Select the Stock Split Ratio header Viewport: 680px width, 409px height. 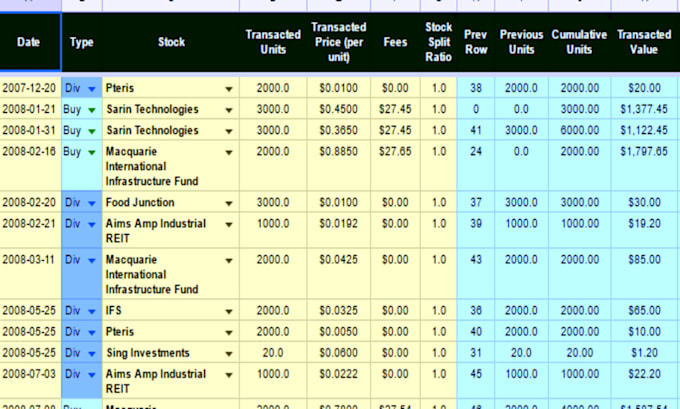[438, 42]
